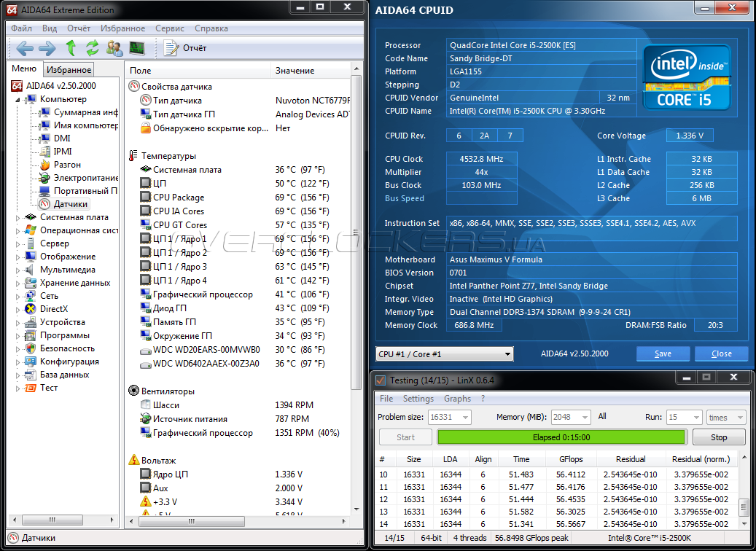756x551 pixels.
Task: Click the green Refresh arrows icon
Action: (x=92, y=48)
